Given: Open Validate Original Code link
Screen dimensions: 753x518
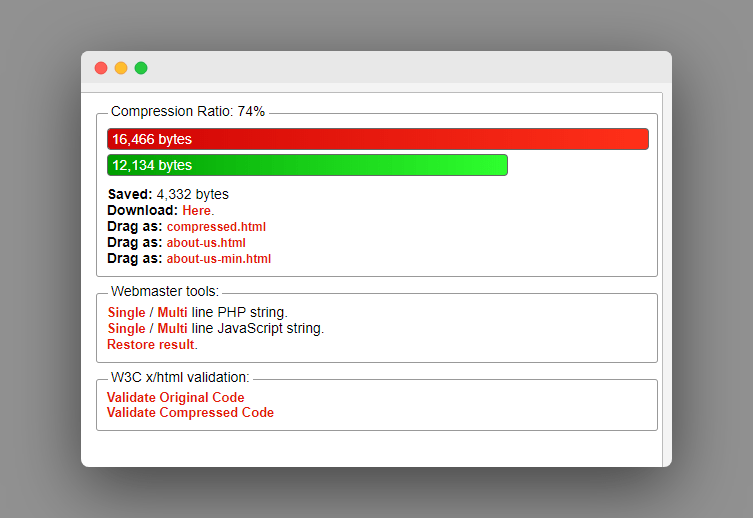Looking at the screenshot, I should [176, 398].
